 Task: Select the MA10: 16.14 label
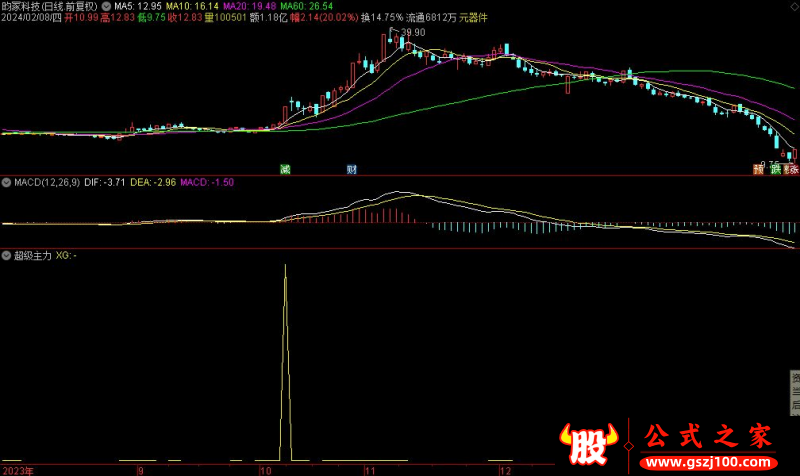(192, 7)
